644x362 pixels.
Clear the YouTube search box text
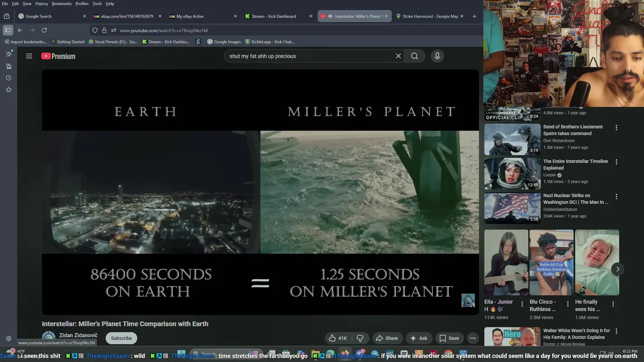coord(398,56)
